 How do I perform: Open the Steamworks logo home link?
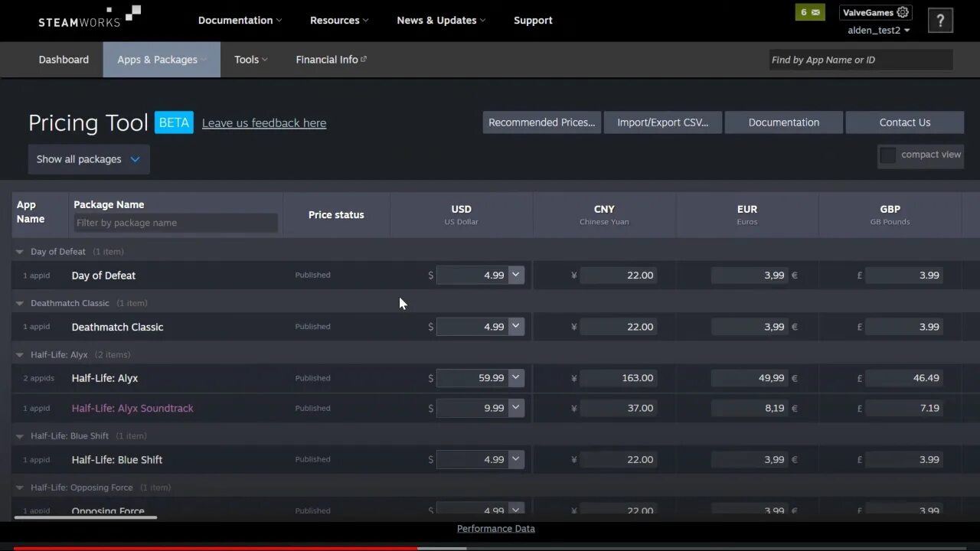(x=90, y=16)
